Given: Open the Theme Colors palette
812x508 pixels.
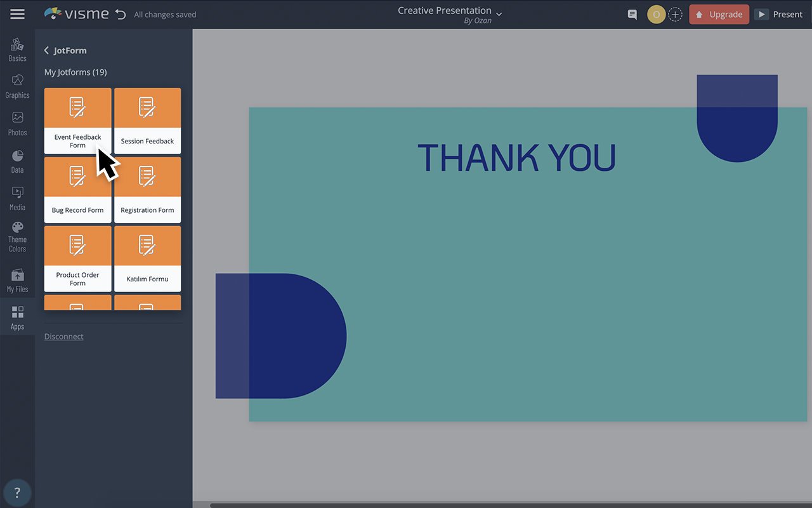Looking at the screenshot, I should [17, 235].
